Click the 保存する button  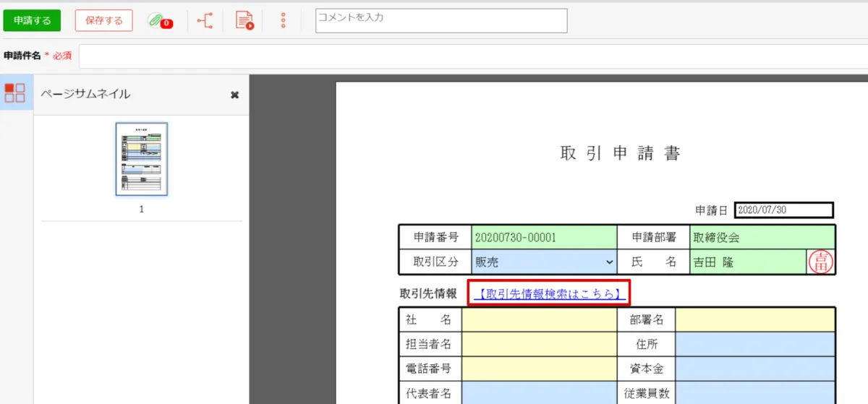click(104, 21)
